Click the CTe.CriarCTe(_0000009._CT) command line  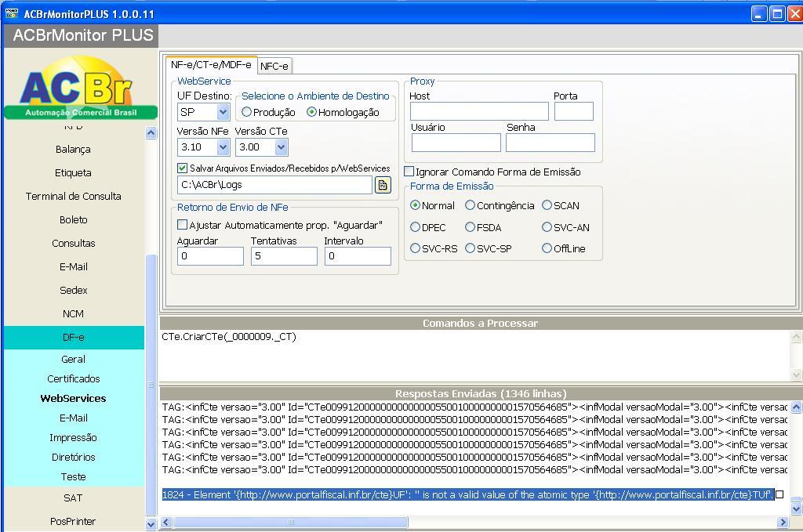pyautogui.click(x=229, y=337)
